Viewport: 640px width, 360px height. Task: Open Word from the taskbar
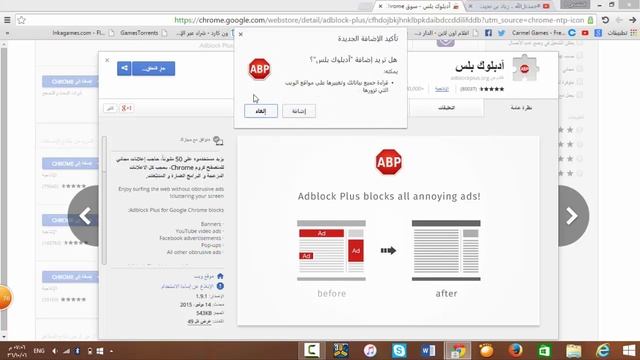pyautogui.click(x=428, y=350)
